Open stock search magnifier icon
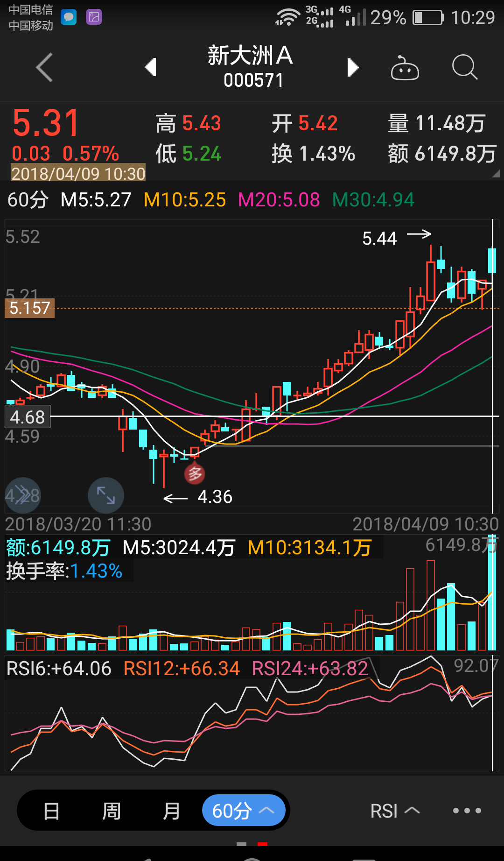 point(465,67)
